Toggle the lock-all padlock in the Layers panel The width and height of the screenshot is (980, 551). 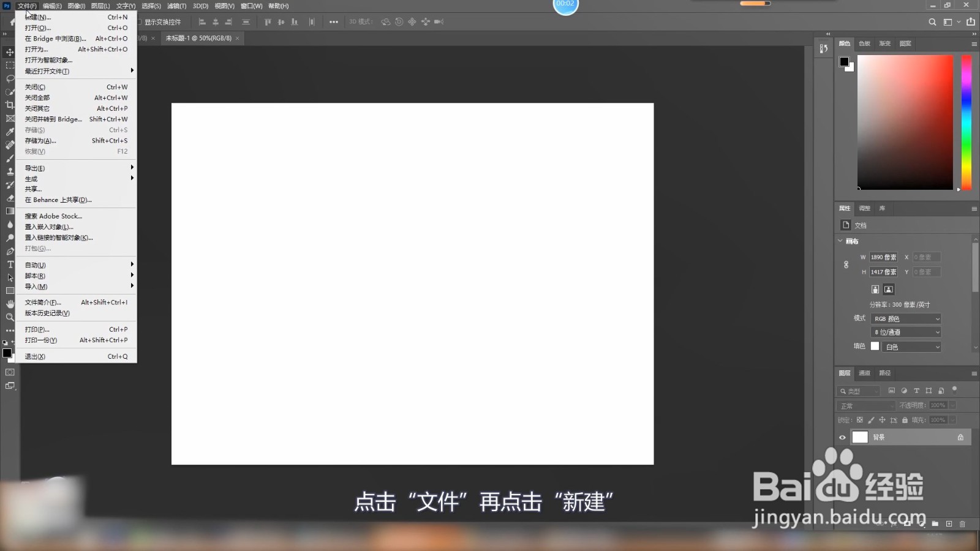coord(905,420)
